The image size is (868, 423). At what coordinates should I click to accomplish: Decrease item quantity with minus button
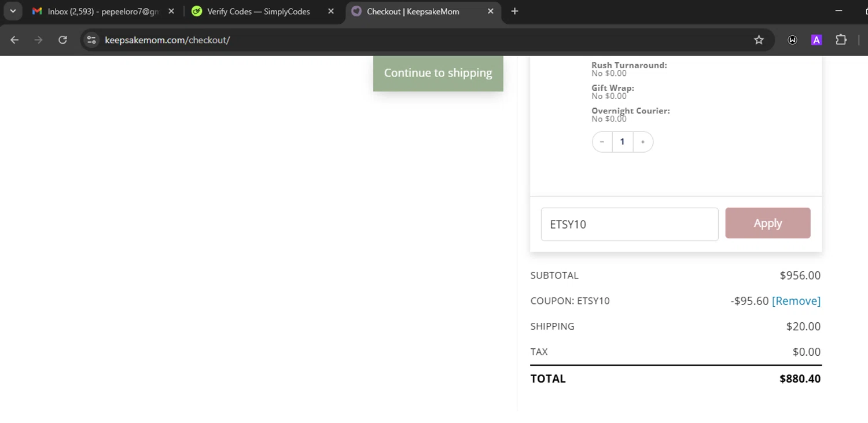[x=602, y=142]
